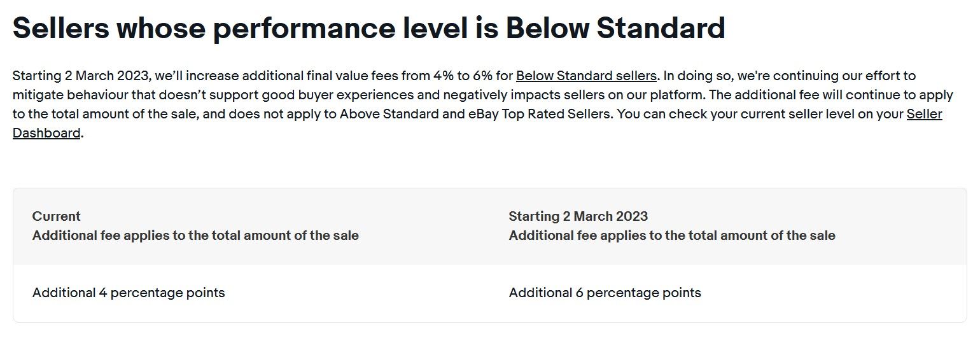Click the phrase 'negatively impacts sellers'
This screenshot has height=350, width=980.
point(507,95)
